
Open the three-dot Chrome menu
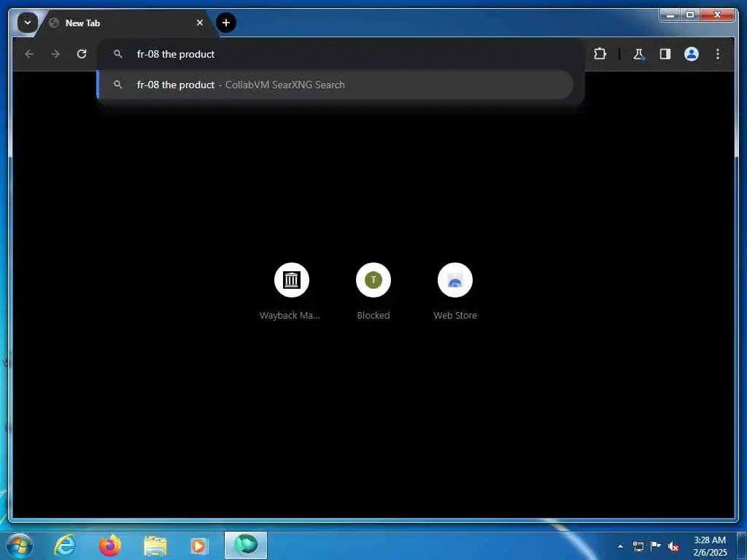pyautogui.click(x=718, y=54)
